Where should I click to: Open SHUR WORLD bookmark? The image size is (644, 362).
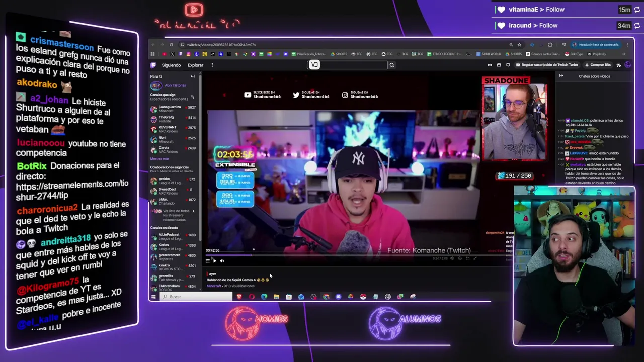point(489,54)
